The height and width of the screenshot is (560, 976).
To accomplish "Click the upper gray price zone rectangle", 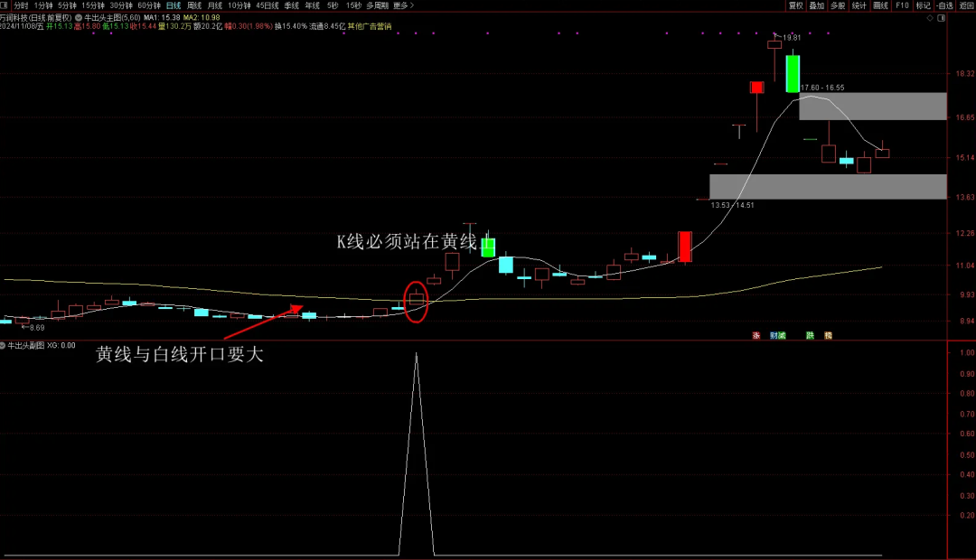I will [872, 106].
